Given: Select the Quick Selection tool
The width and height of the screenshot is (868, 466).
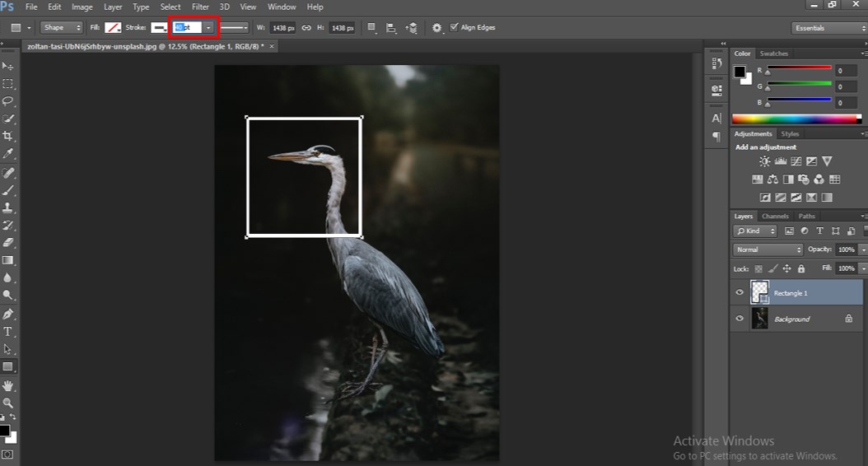Looking at the screenshot, I should [x=7, y=119].
